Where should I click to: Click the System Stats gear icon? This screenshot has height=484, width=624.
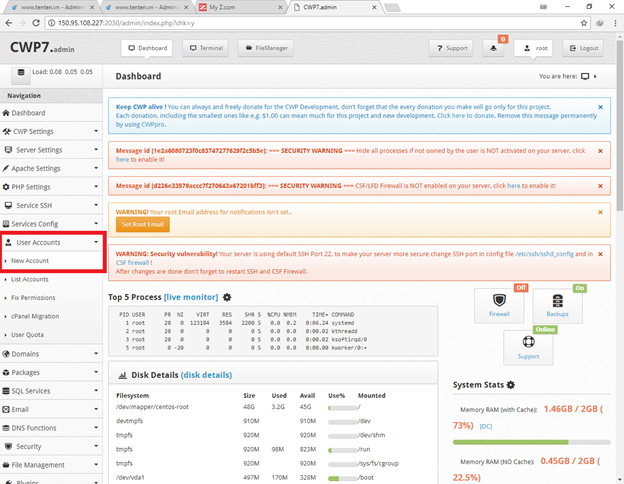point(511,385)
